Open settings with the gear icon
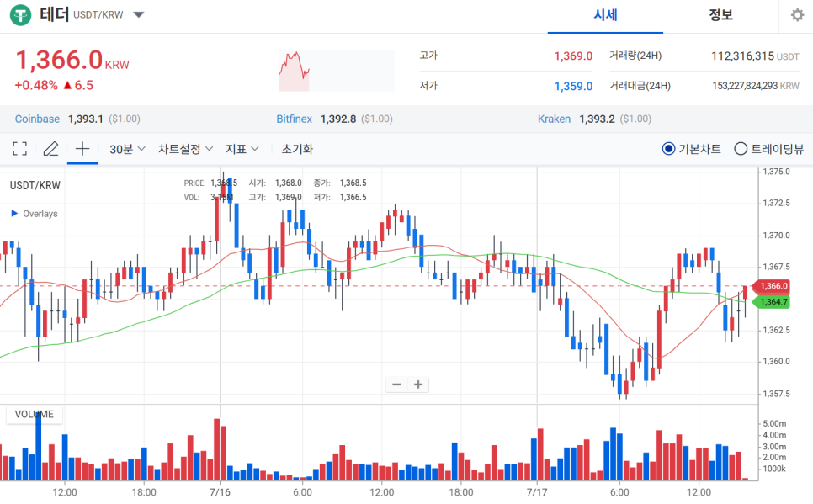 [x=797, y=15]
